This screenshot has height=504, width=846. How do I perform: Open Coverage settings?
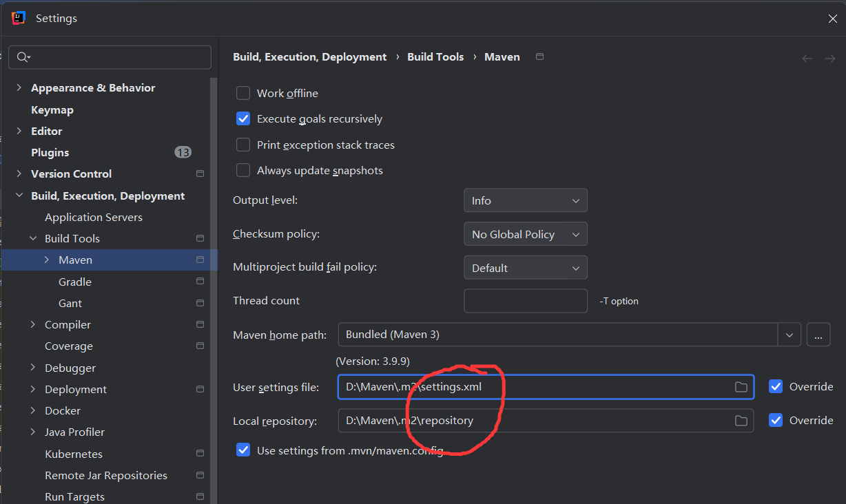69,346
